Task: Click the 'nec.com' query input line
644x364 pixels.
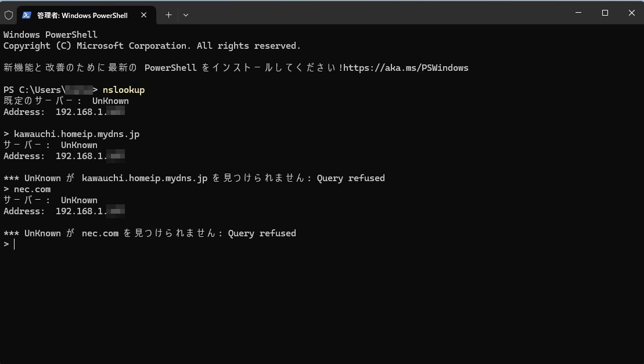Action: point(27,189)
